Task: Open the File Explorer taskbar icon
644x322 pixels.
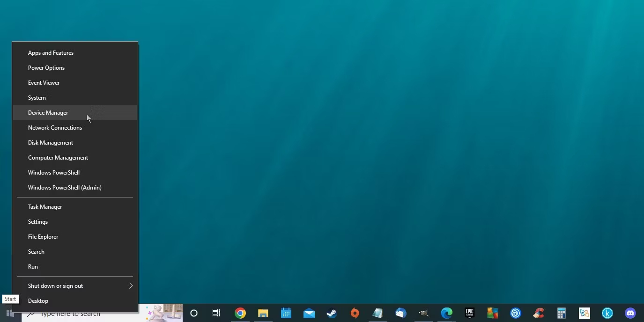Action: 263,313
